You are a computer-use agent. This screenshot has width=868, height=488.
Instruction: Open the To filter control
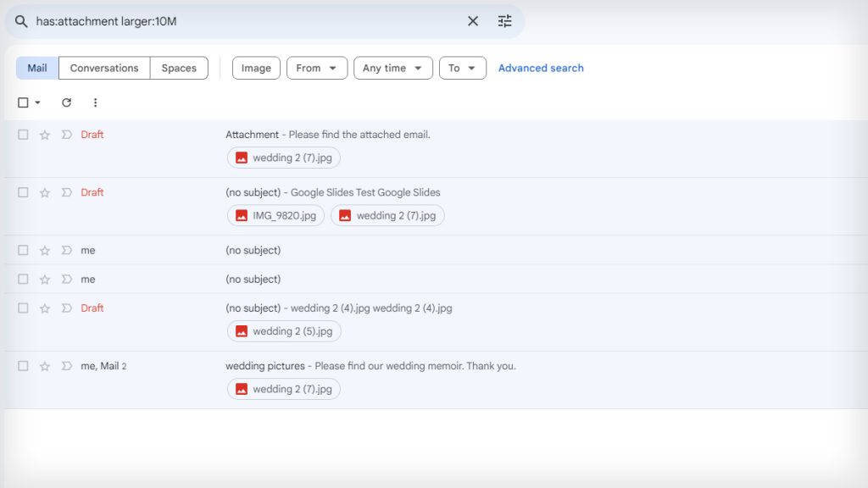(462, 68)
